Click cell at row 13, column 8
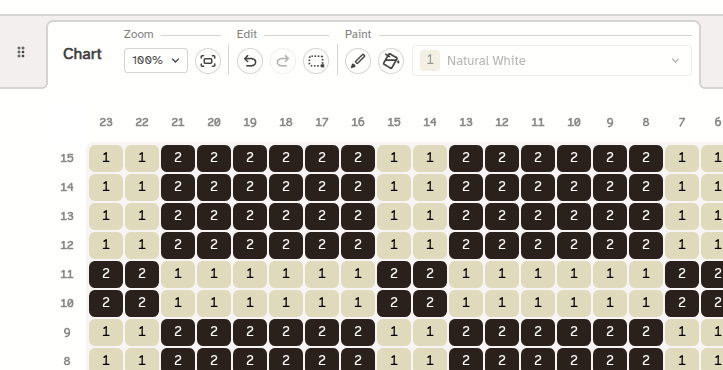 click(x=646, y=216)
